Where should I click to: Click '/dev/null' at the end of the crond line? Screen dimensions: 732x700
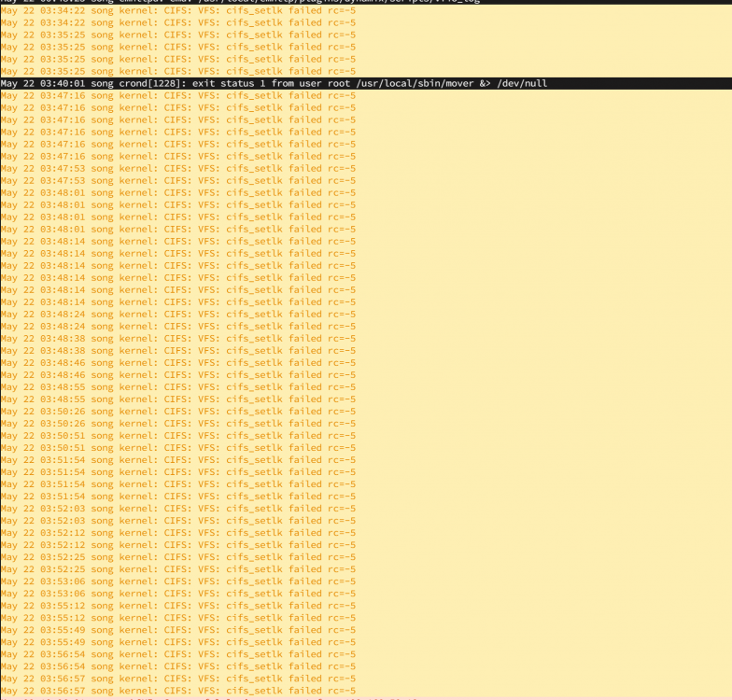point(522,84)
